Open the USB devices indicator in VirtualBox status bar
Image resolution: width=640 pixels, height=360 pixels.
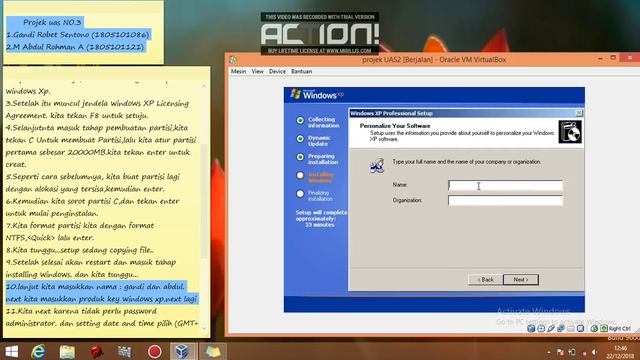point(551,328)
